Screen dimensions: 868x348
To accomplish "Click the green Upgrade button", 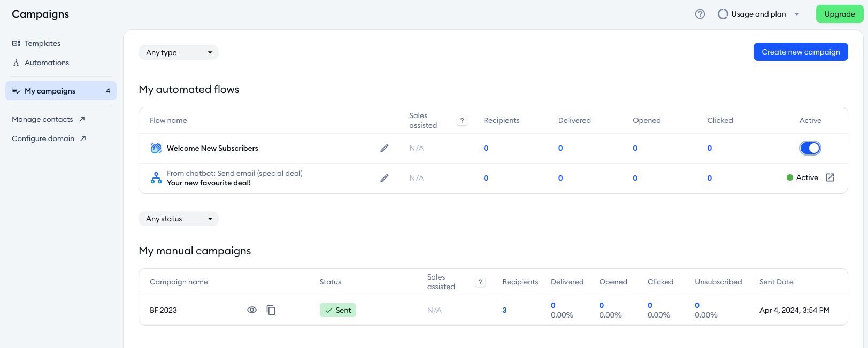I will [x=839, y=14].
